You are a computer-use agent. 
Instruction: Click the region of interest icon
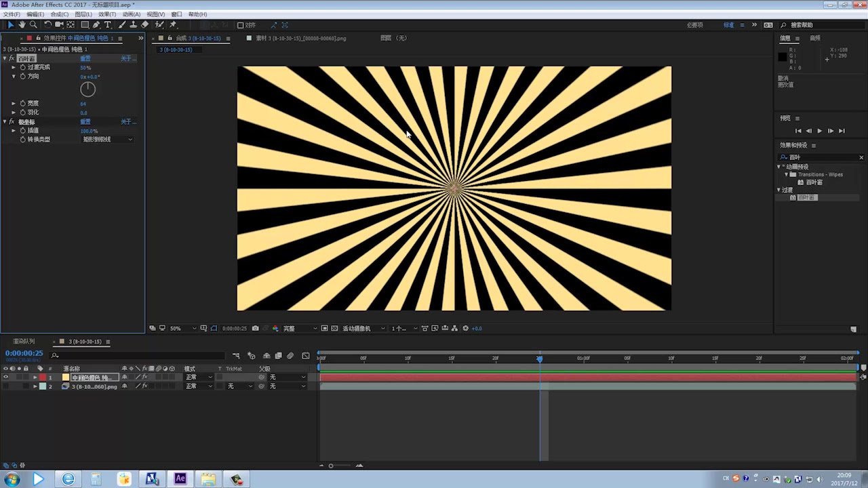[325, 328]
